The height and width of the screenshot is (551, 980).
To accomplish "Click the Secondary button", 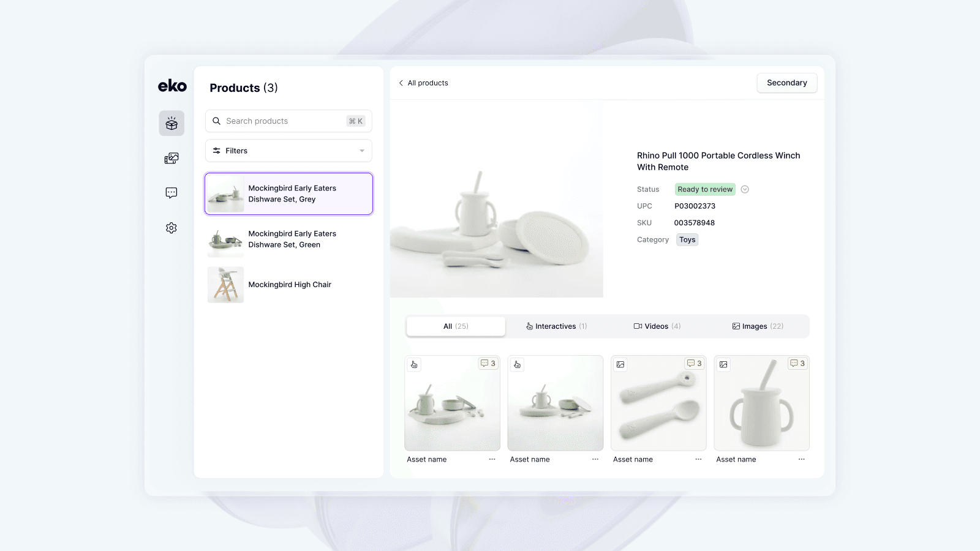I will [786, 83].
